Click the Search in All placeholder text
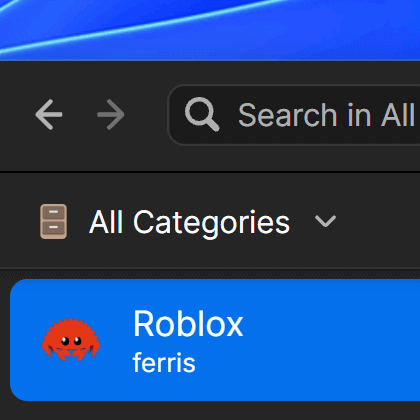Image resolution: width=420 pixels, height=420 pixels. (x=327, y=115)
